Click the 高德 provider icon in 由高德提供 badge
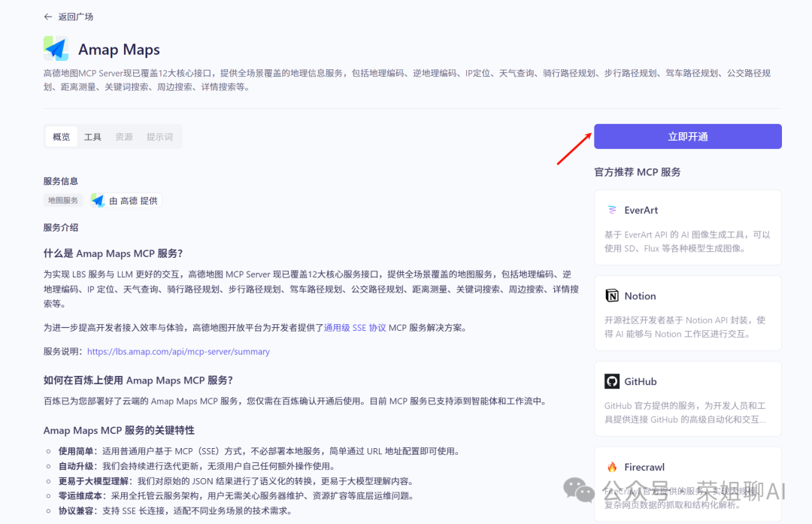The width and height of the screenshot is (812, 524). (97, 200)
